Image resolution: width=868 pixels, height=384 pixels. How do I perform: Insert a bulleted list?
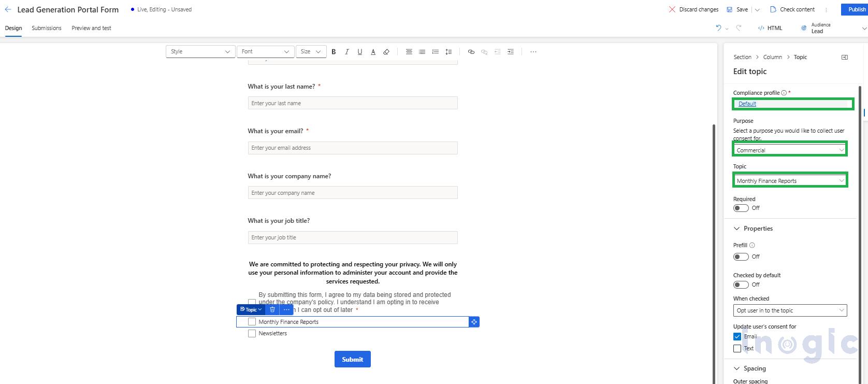click(422, 52)
